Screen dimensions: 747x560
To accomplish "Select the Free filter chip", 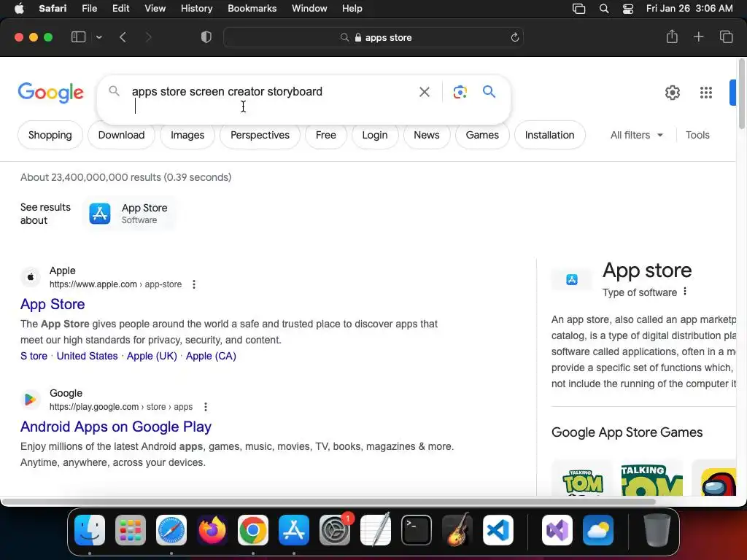I will pyautogui.click(x=325, y=135).
